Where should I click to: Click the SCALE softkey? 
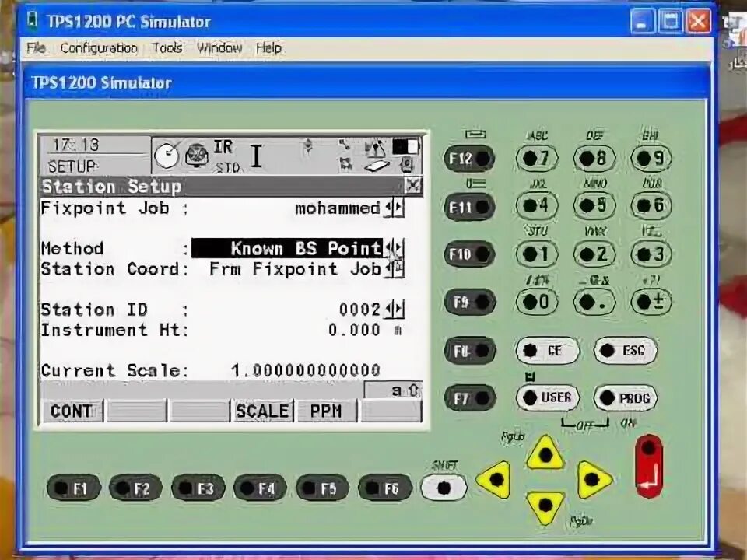pos(262,411)
